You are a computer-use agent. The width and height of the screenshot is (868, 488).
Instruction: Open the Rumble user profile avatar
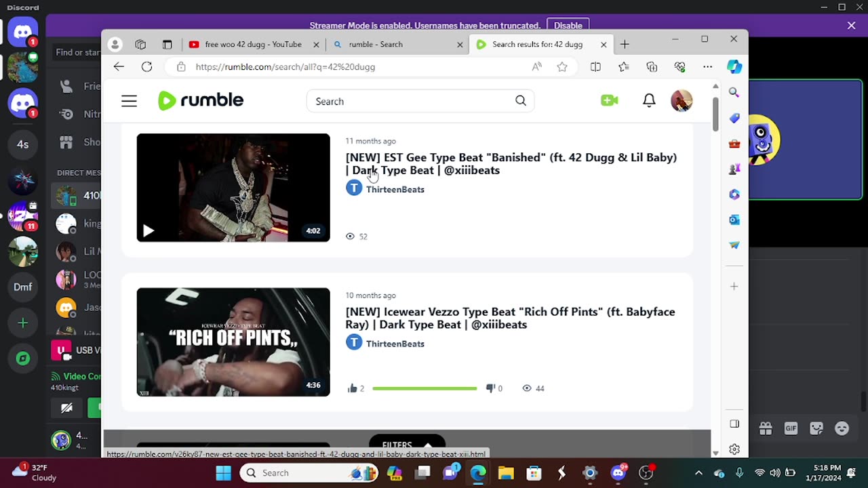coord(682,100)
